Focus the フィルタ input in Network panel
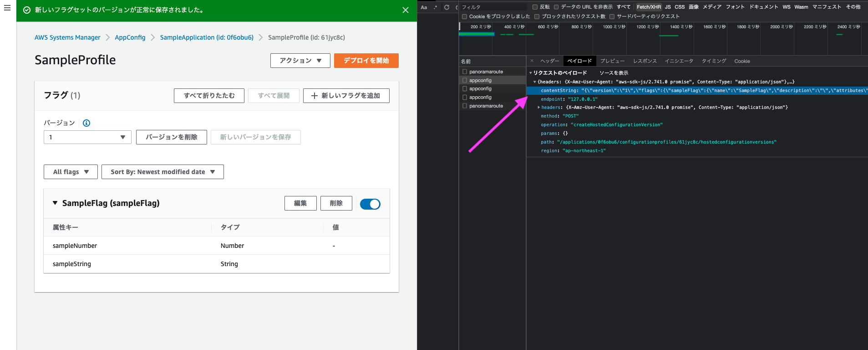 tap(494, 7)
